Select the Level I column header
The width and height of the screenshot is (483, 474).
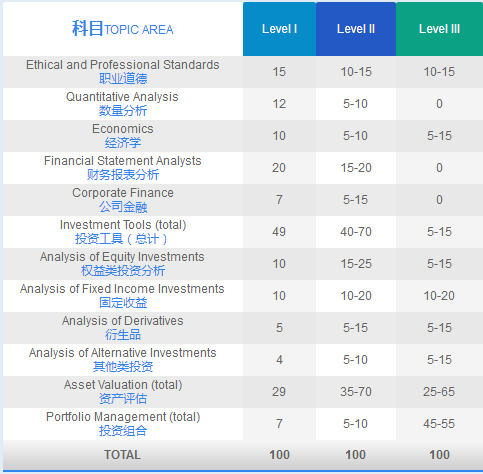tap(279, 29)
